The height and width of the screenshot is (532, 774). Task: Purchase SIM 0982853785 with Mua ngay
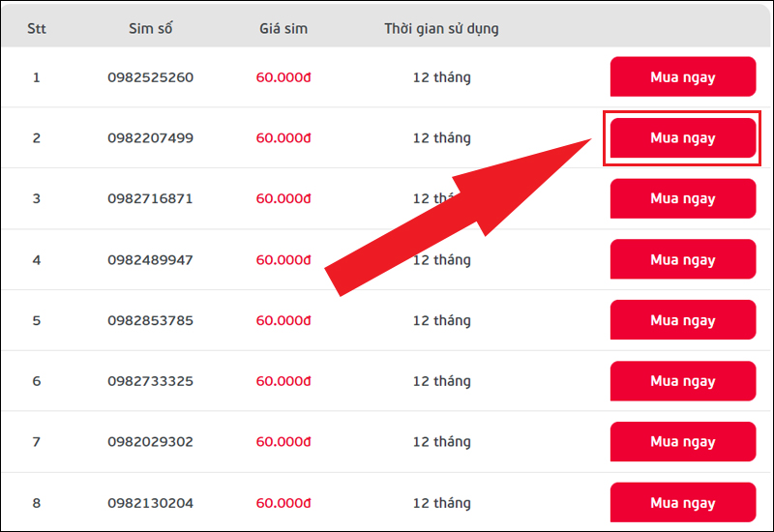[x=682, y=320]
